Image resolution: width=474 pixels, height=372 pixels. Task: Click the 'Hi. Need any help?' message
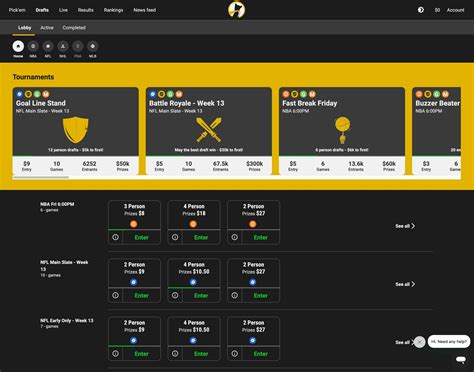tap(449, 342)
